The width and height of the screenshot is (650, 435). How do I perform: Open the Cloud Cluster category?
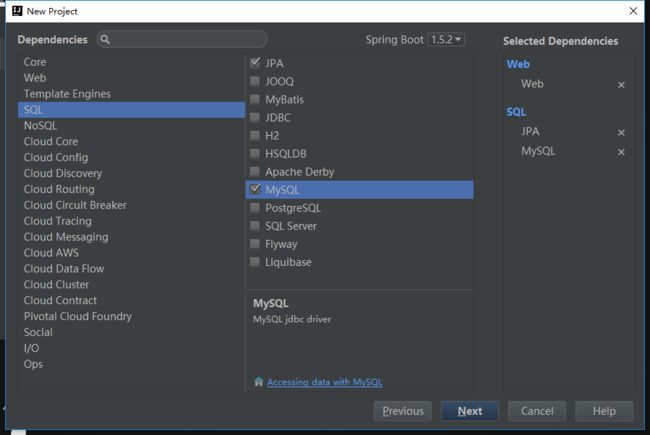coord(131,284)
